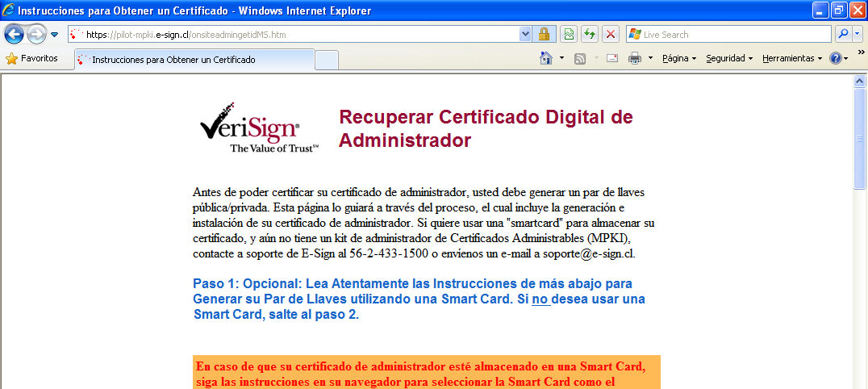Expand the recent pages dropdown arrow

coord(54,35)
